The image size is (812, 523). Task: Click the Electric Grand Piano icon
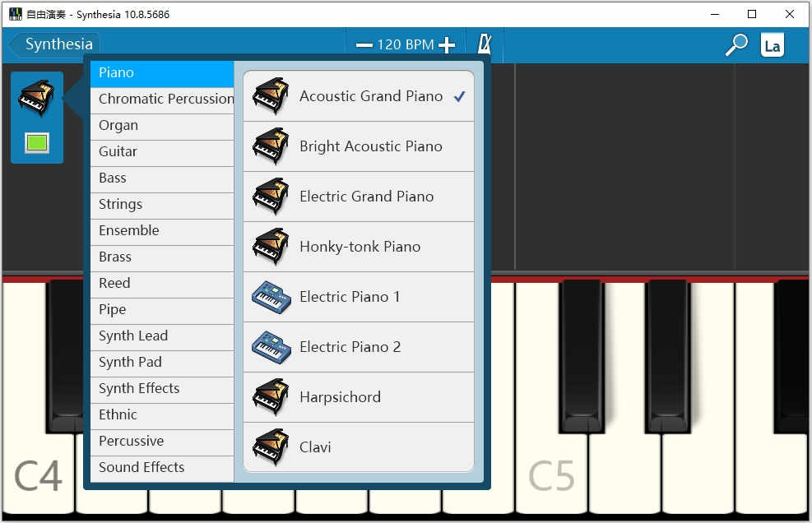click(x=271, y=197)
